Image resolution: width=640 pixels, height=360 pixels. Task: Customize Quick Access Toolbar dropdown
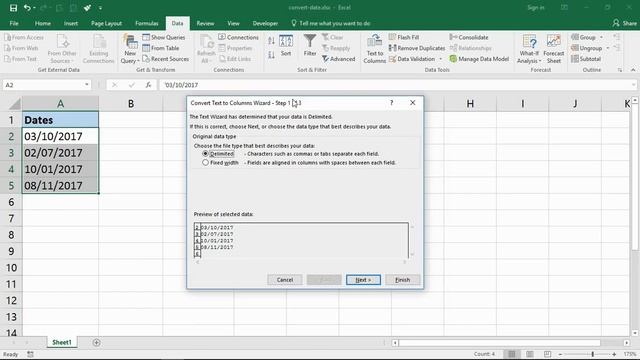click(100, 8)
